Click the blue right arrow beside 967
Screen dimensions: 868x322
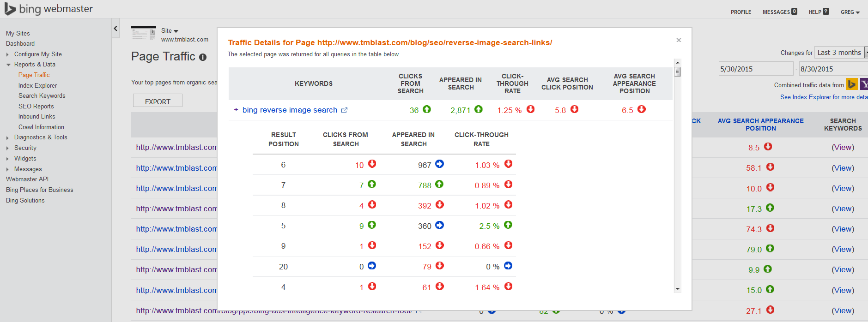tap(440, 164)
